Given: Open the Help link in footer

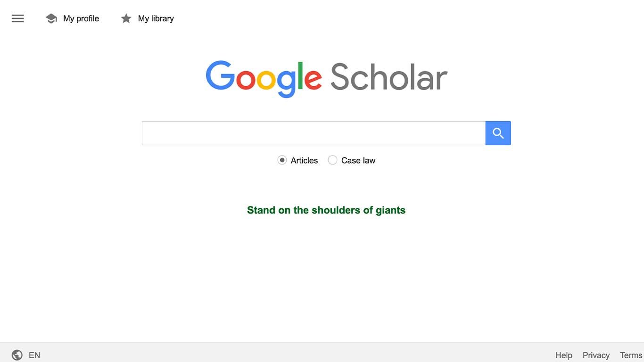Looking at the screenshot, I should click(563, 355).
